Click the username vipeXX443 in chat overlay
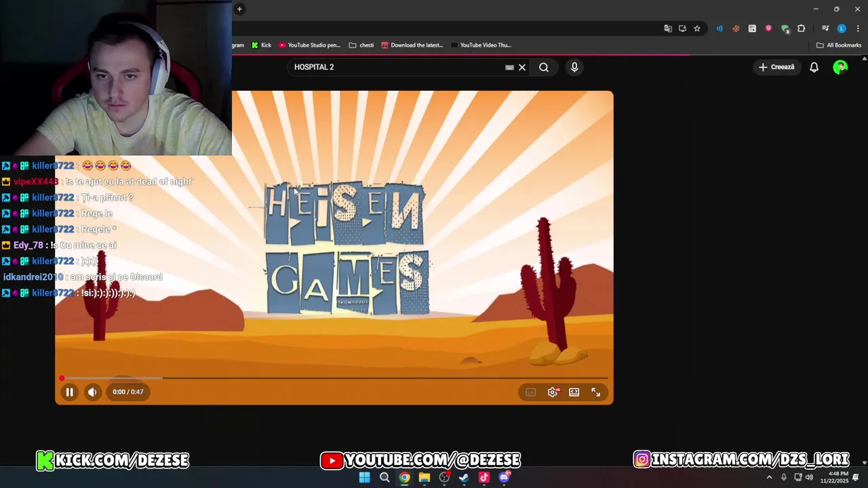Viewport: 868px width, 488px height. [36, 182]
